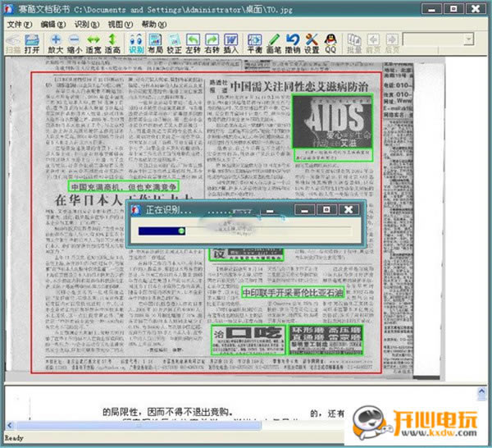492x448 pixels.
Task: Open the 视图 menu
Action: pos(121,24)
